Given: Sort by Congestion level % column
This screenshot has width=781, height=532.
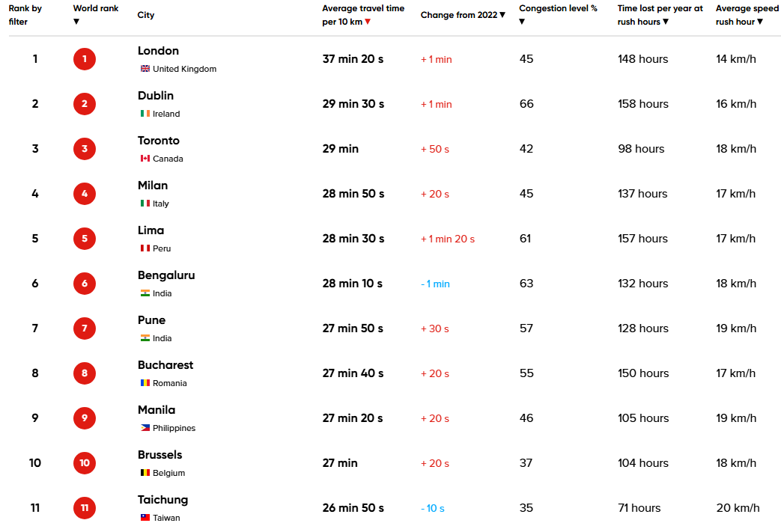Looking at the screenshot, I should pyautogui.click(x=522, y=22).
